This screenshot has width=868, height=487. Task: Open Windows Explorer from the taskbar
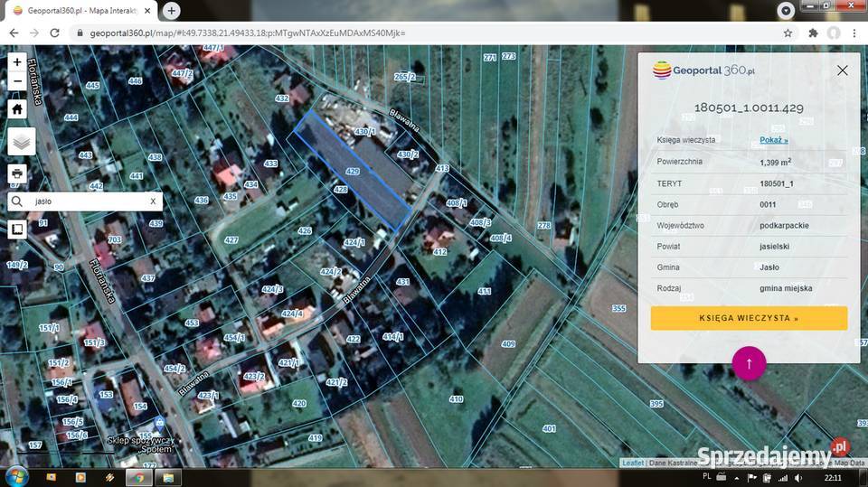[168, 478]
